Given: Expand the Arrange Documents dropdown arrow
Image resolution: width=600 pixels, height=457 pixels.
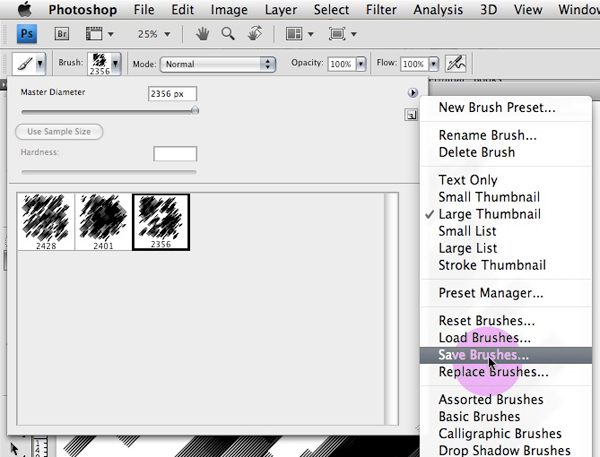Looking at the screenshot, I should tap(311, 34).
